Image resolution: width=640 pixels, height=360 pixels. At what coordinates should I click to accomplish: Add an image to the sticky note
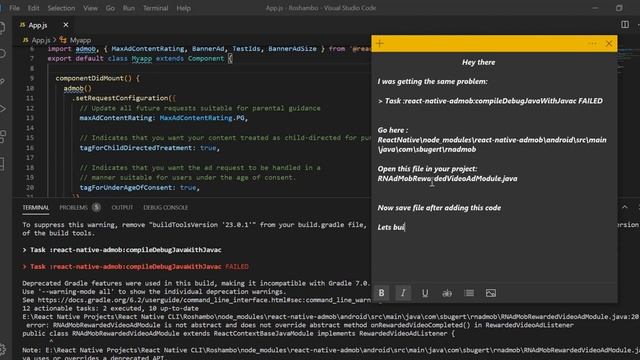491,293
